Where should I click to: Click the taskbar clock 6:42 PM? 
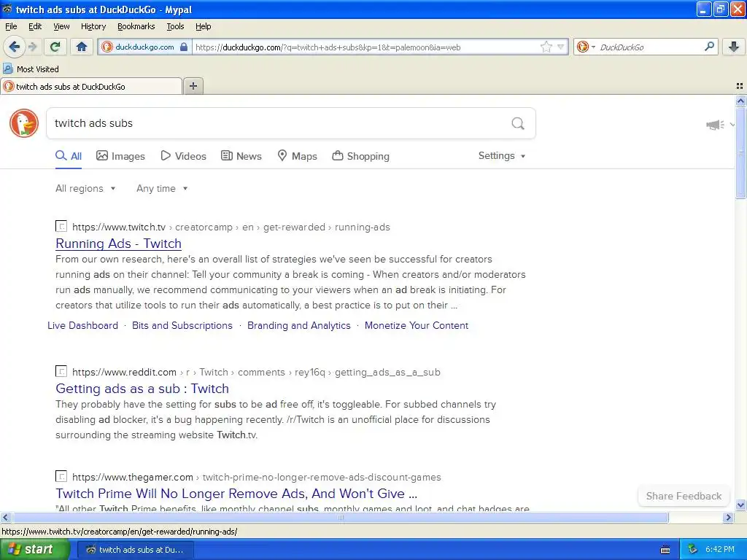tap(720, 550)
